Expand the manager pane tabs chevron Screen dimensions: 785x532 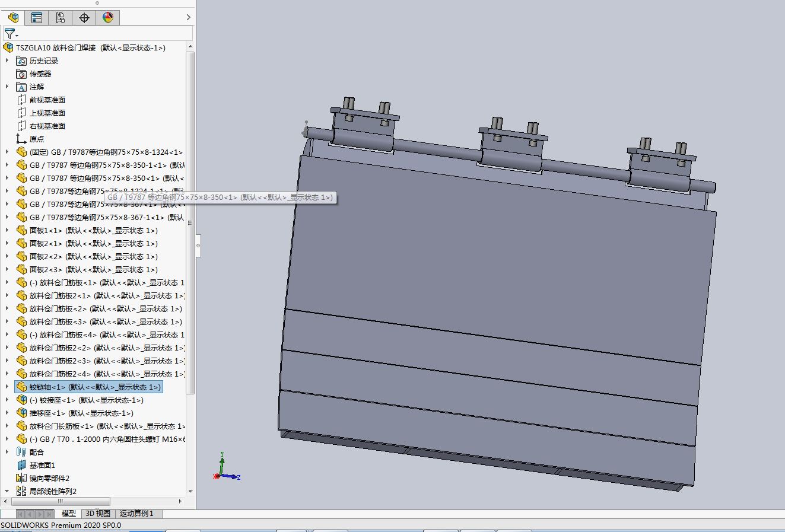coord(189,18)
